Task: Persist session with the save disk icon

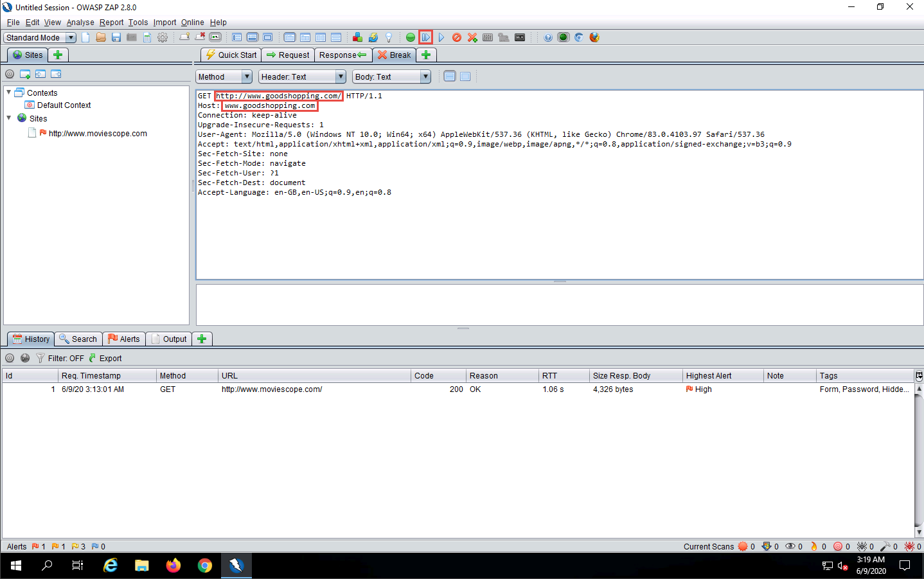Action: [x=116, y=37]
